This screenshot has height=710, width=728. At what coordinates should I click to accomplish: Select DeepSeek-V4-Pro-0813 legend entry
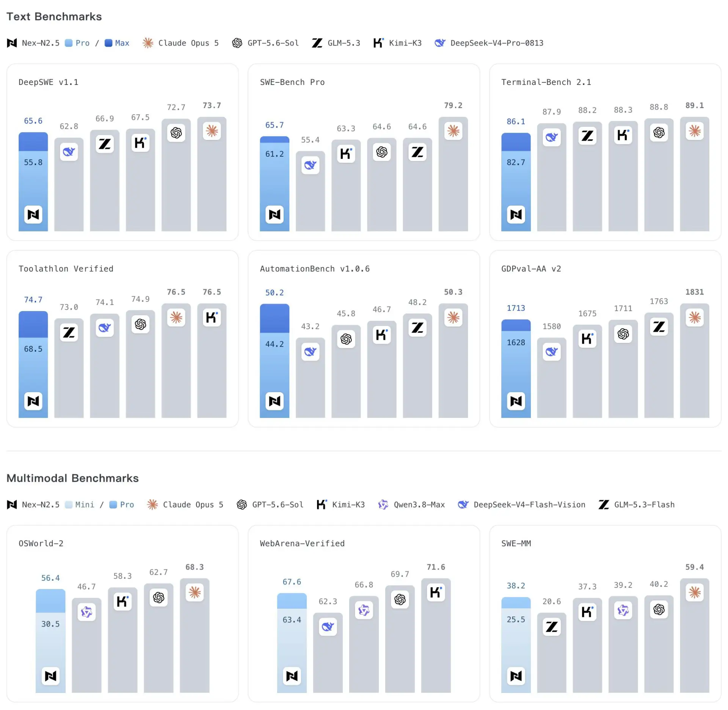(489, 43)
